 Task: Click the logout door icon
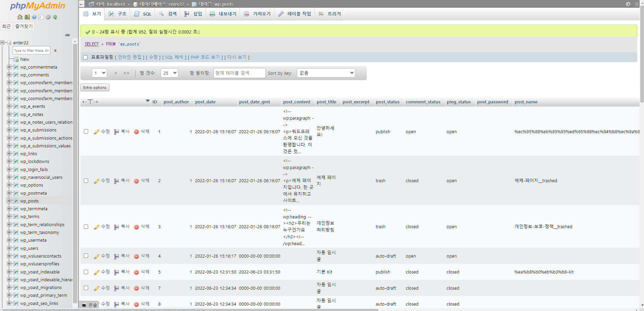pos(27,17)
